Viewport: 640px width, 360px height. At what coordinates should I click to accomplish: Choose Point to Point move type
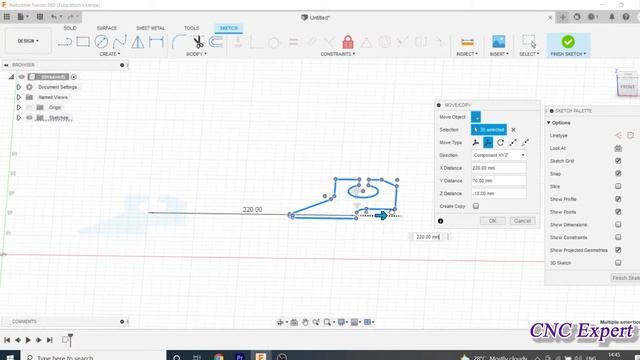pos(513,142)
